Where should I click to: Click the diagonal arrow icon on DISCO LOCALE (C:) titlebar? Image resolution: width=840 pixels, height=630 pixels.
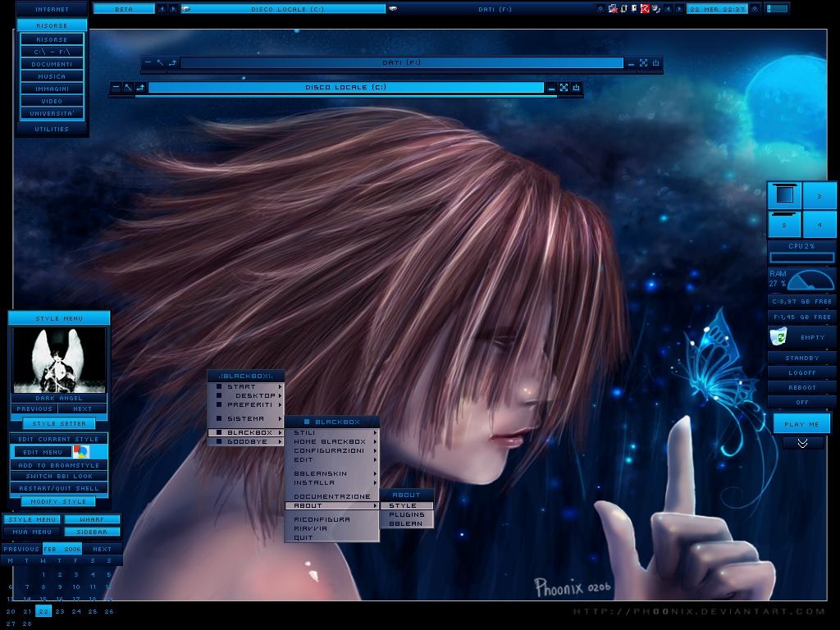click(128, 87)
